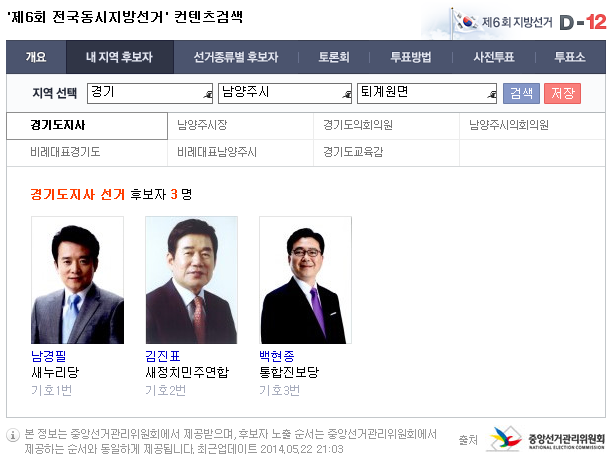613x457 pixels.
Task: Click the 출처 source label
Action: point(468,440)
